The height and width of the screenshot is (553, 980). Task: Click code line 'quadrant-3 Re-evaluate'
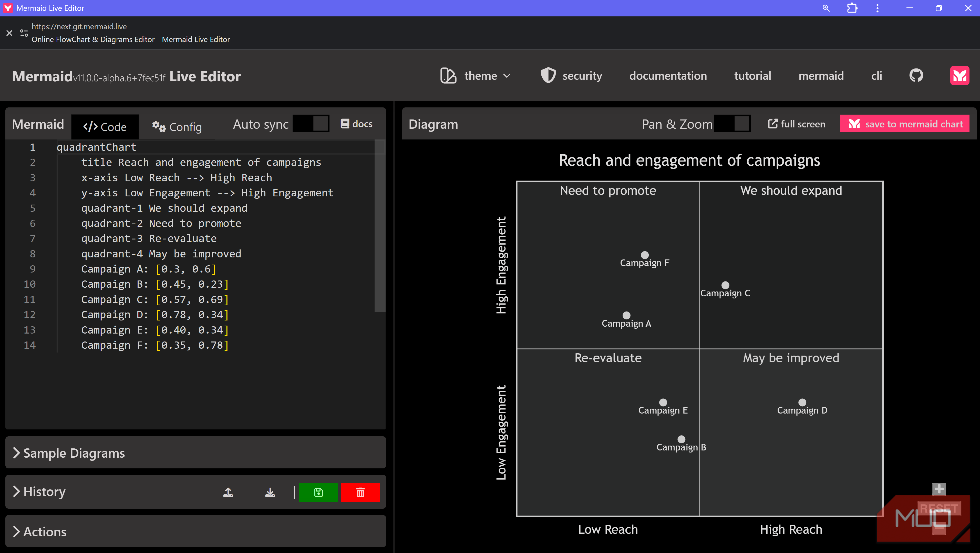click(x=149, y=239)
